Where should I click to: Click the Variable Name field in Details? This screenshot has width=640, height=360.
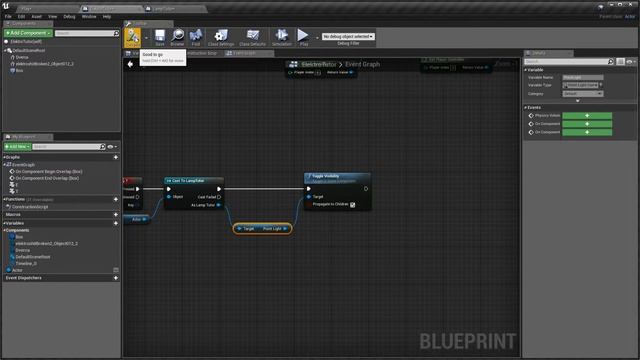coord(583,77)
